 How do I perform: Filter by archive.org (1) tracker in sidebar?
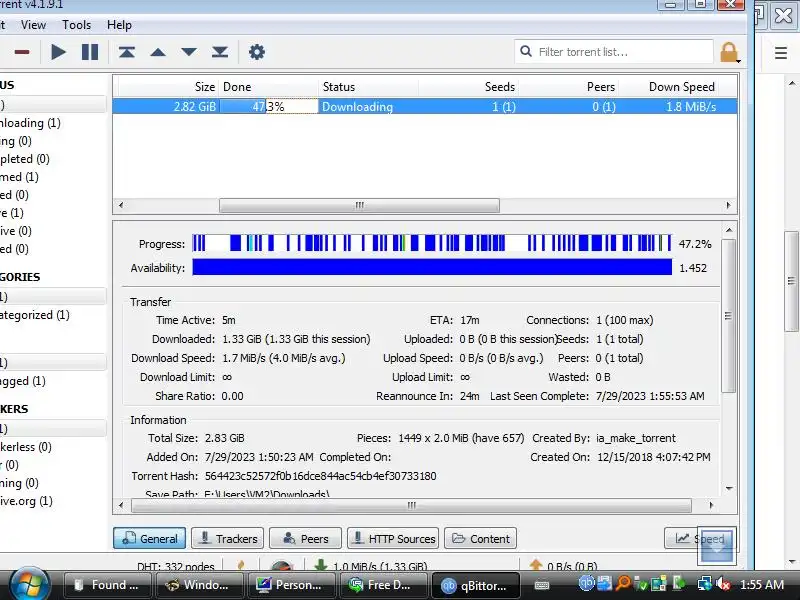(x=26, y=501)
